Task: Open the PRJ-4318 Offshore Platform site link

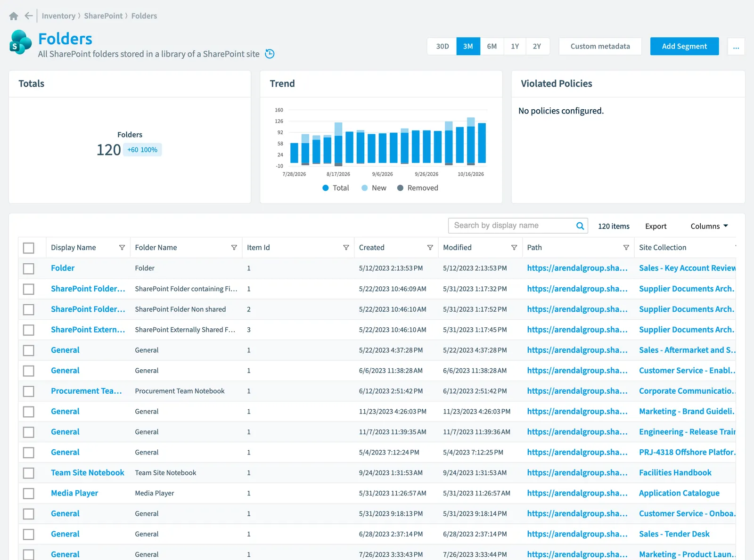Action: (687, 452)
